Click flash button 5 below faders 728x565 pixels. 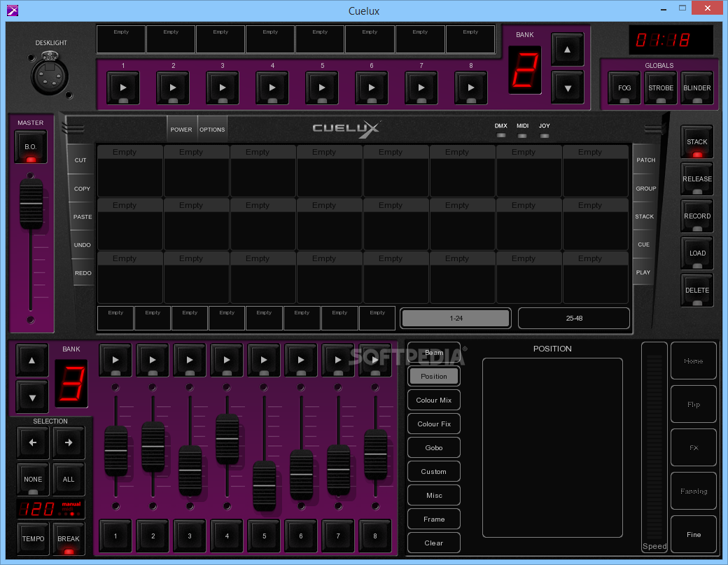(x=264, y=536)
